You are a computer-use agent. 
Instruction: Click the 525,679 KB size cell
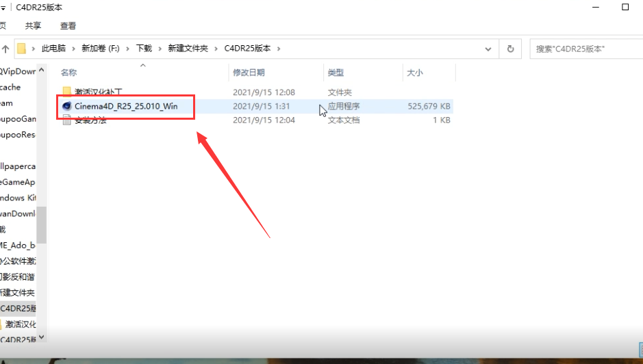(x=429, y=106)
